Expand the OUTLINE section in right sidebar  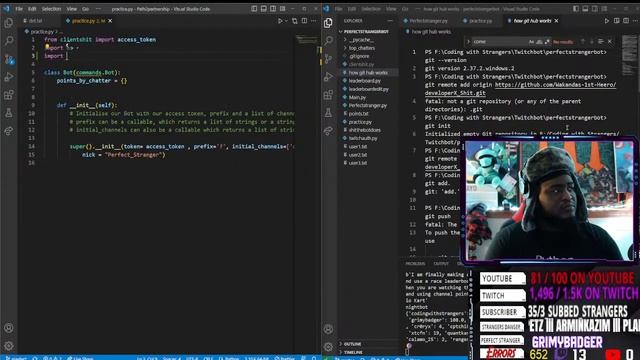coord(352,344)
